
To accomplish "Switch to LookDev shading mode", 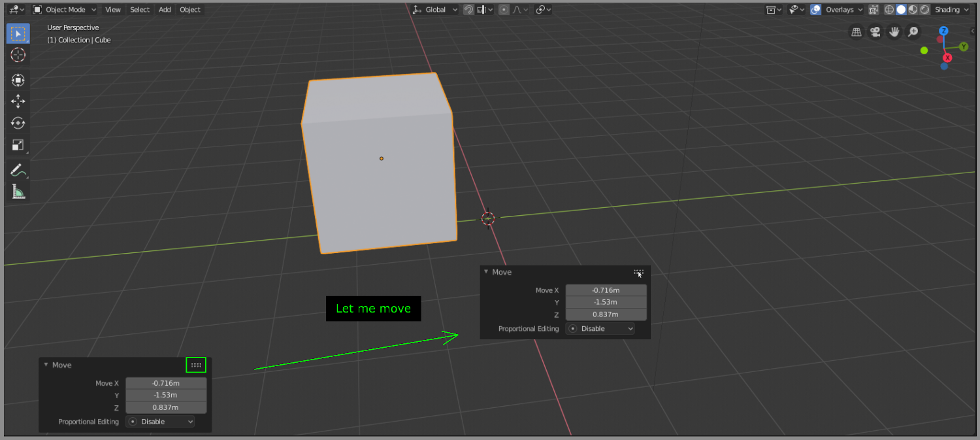I will click(x=913, y=10).
